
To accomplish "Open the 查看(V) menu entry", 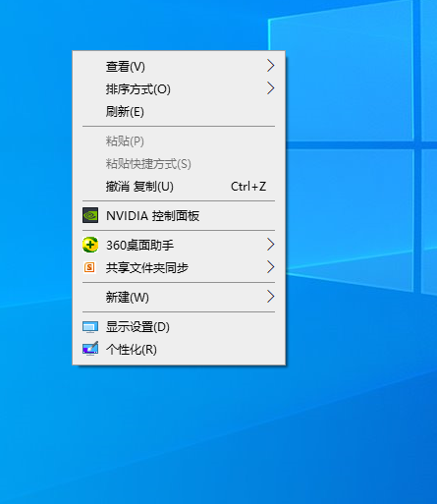I will coord(179,67).
